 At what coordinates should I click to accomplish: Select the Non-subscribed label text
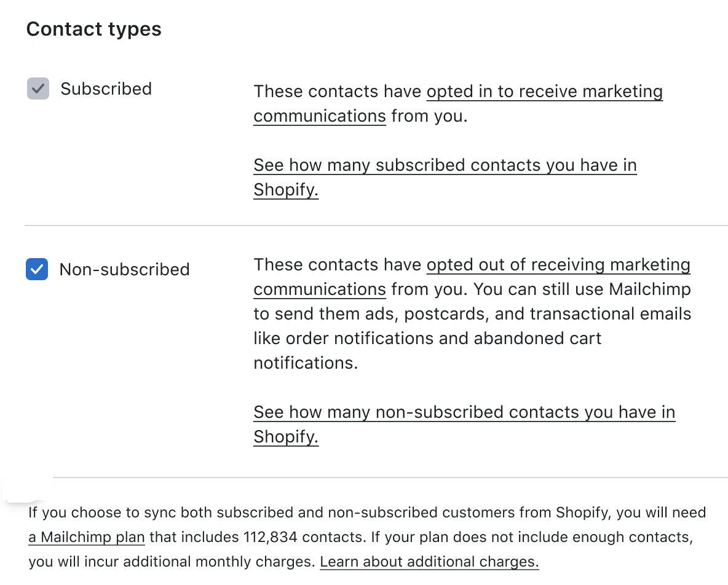point(125,269)
